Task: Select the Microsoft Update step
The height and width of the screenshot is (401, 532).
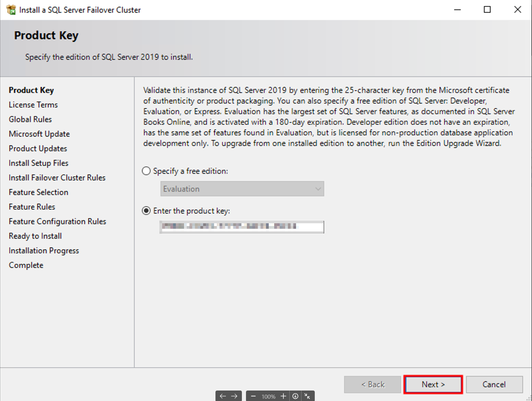Action: tap(39, 134)
